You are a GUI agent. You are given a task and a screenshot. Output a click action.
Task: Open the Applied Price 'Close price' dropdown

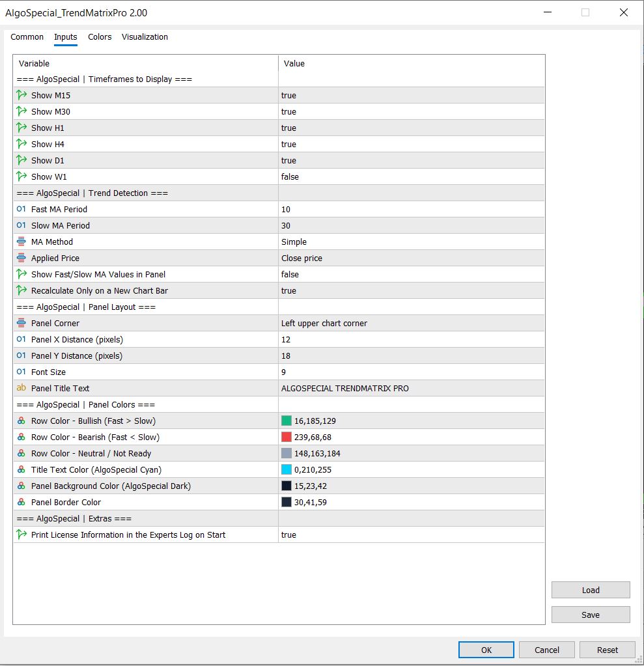click(411, 258)
